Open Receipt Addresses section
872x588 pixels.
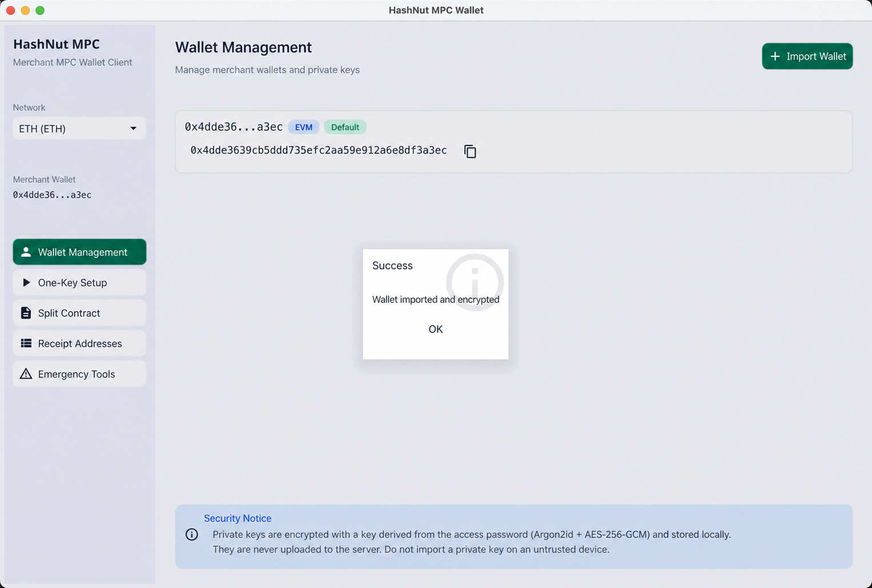pos(79,343)
